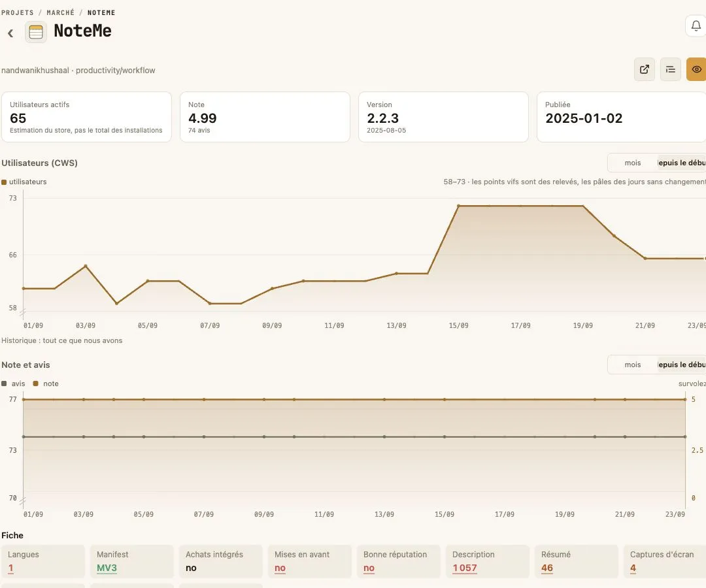Click users chart peak point at 15/09
The width and height of the screenshot is (706, 588).
pyautogui.click(x=459, y=206)
